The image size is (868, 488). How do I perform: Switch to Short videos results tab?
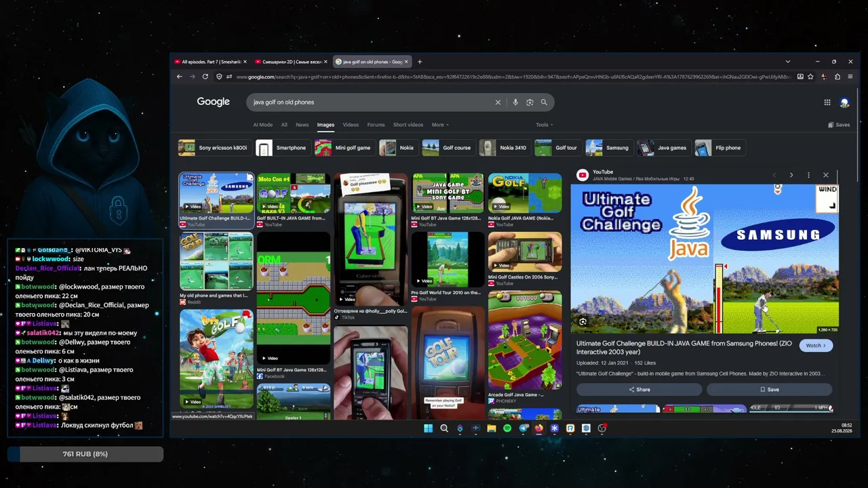(x=408, y=125)
